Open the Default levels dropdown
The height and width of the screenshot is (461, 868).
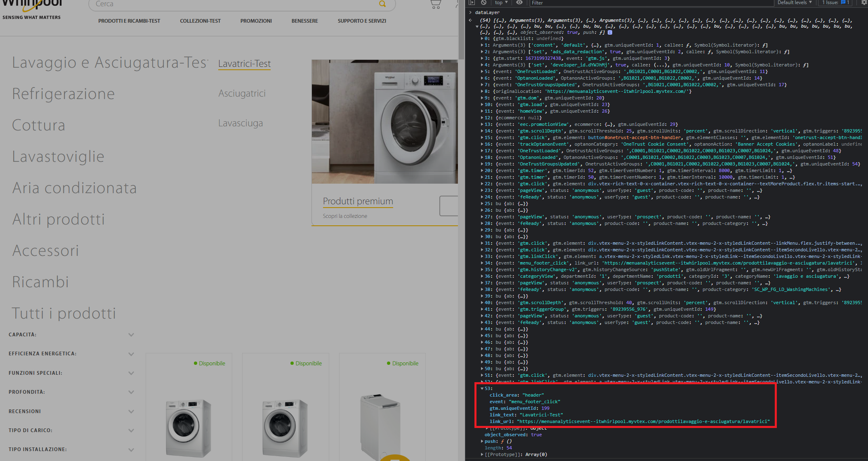[795, 2]
